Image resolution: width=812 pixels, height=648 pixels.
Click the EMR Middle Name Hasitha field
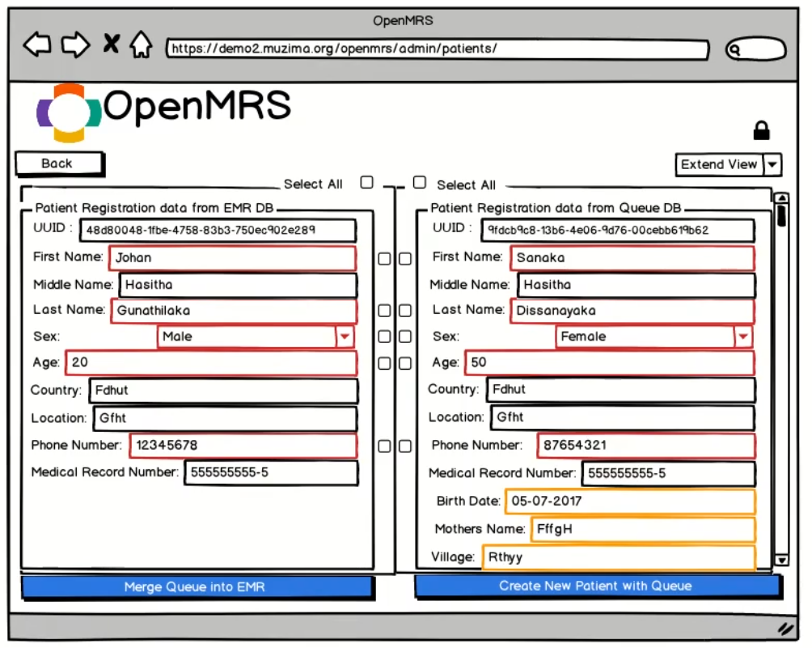[x=239, y=285]
